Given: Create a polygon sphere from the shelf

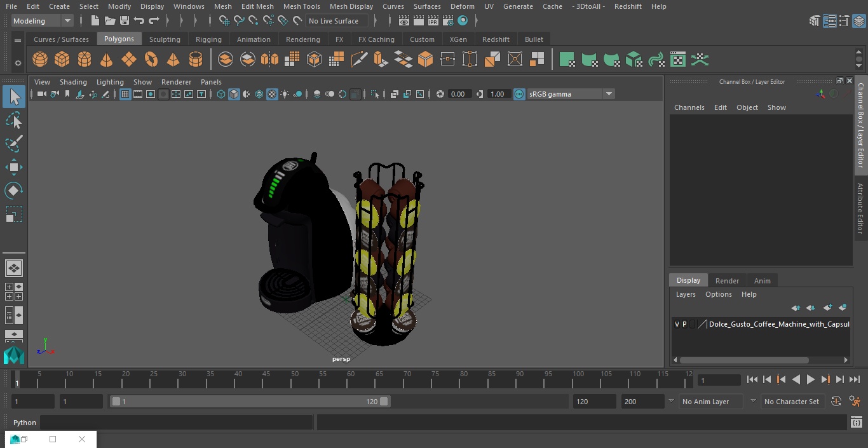Looking at the screenshot, I should [40, 60].
